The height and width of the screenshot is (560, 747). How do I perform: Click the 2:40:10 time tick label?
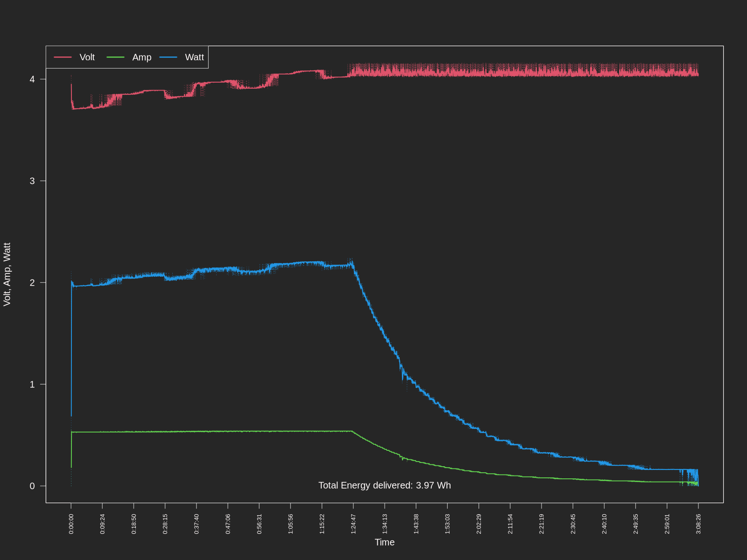[605, 524]
